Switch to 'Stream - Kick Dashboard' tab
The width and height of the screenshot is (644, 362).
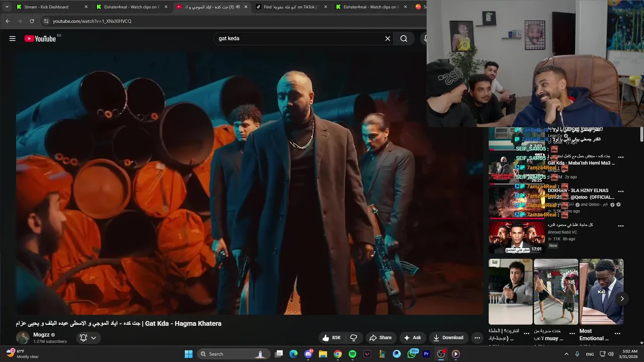click(x=46, y=7)
